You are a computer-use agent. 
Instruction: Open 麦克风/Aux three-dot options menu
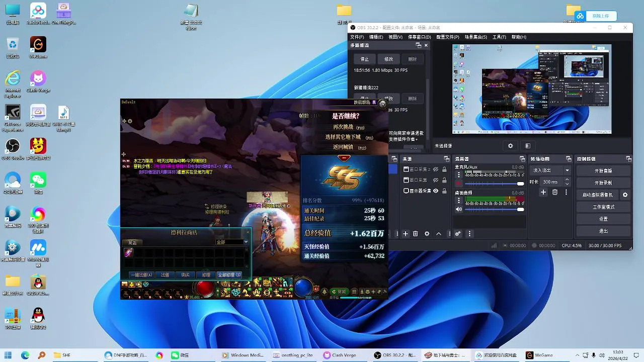point(459,175)
